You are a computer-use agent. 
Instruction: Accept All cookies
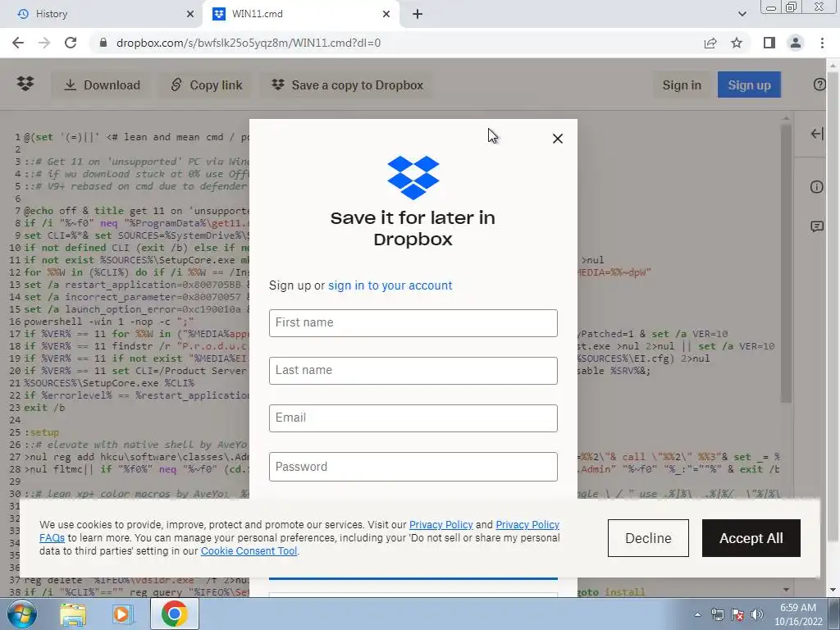coord(751,538)
